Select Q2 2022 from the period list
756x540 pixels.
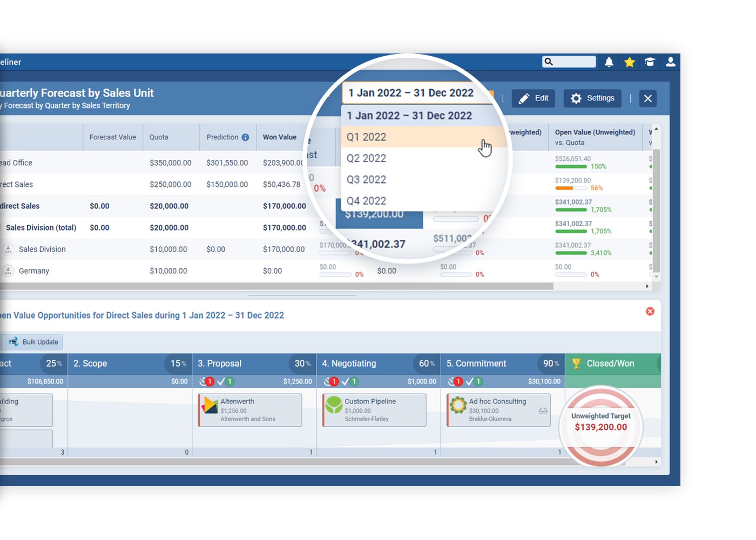[x=366, y=158]
